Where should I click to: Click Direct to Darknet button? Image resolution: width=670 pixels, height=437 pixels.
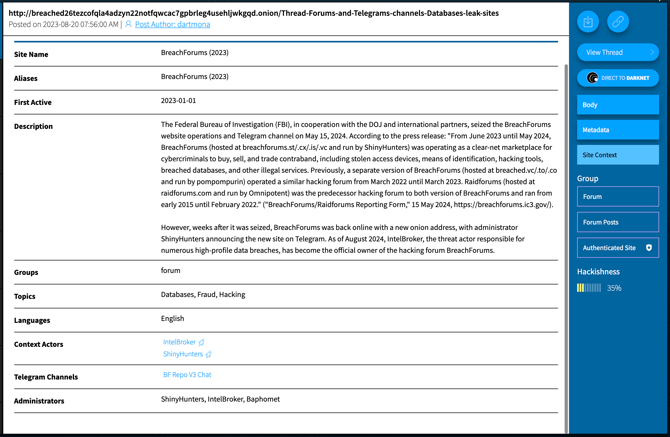[617, 78]
